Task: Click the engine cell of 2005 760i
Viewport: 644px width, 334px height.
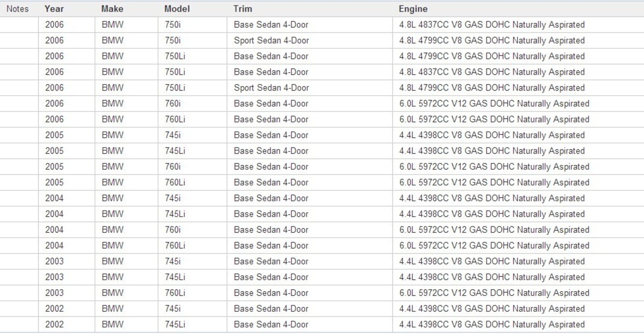Action: tap(494, 166)
